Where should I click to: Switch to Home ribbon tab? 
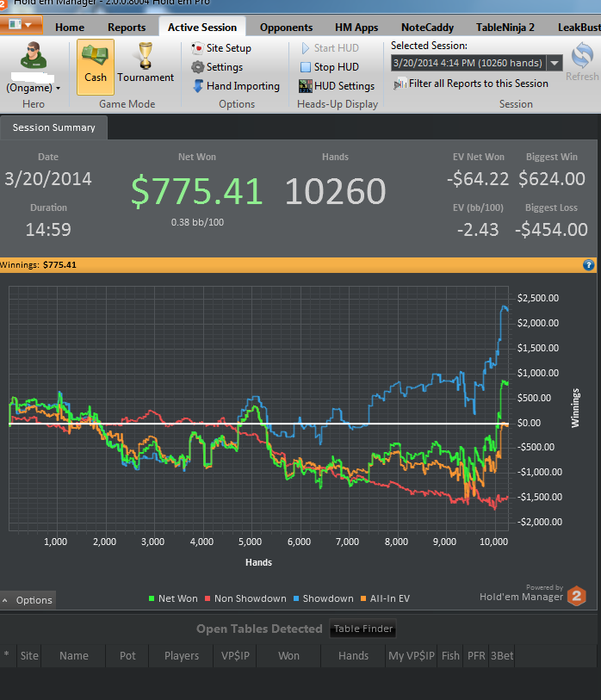[x=70, y=28]
